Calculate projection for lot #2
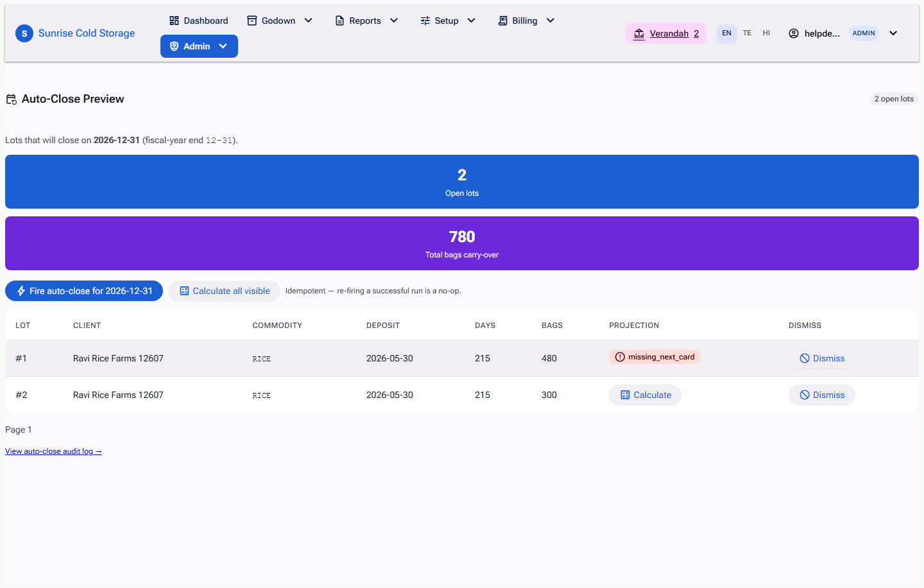The height and width of the screenshot is (588, 924). 645,395
